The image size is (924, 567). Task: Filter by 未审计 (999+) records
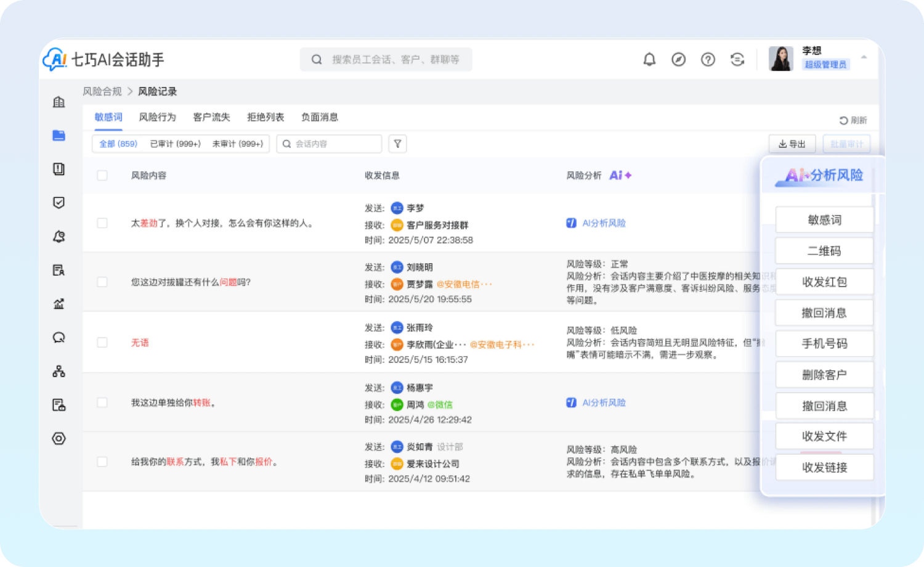click(x=238, y=144)
